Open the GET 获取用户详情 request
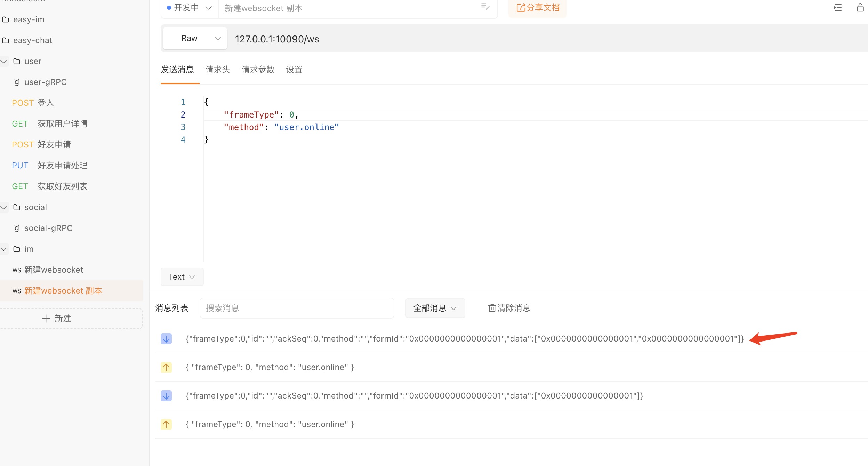 pyautogui.click(x=50, y=124)
